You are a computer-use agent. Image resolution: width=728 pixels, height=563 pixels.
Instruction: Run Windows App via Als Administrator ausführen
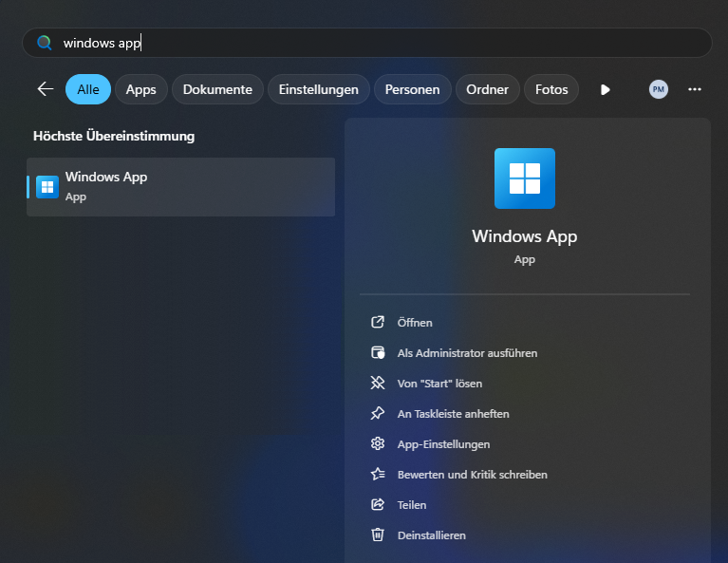coord(467,353)
